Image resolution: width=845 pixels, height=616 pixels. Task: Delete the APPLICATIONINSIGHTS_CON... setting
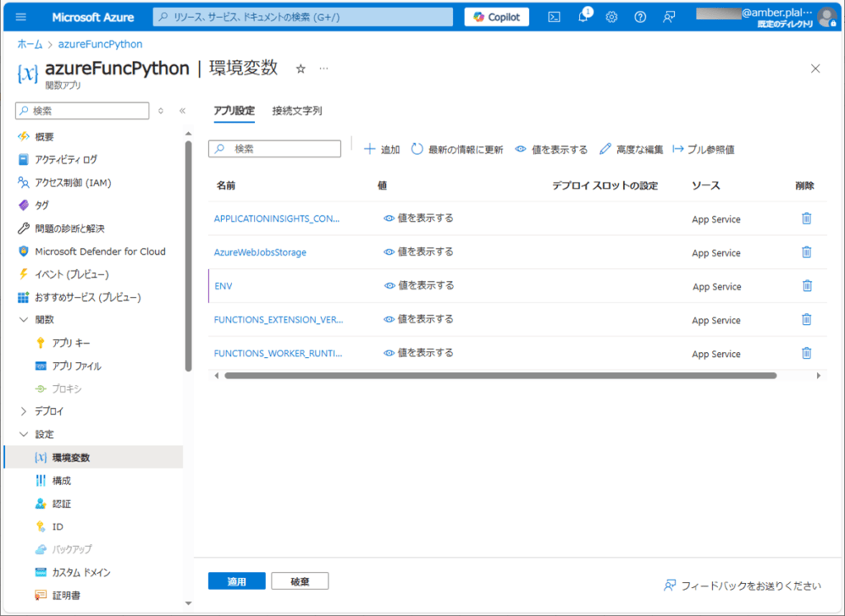pos(806,218)
